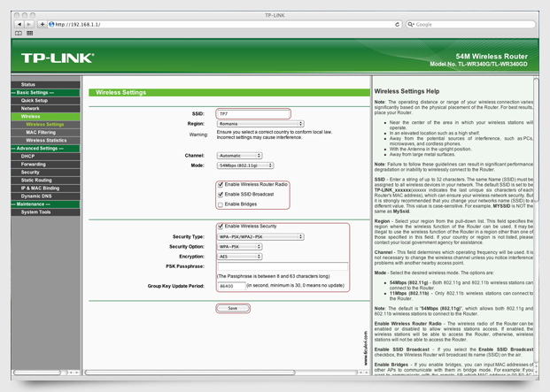Image resolution: width=550 pixels, height=392 pixels.
Task: Click the Group Key Update Period field
Action: point(231,286)
